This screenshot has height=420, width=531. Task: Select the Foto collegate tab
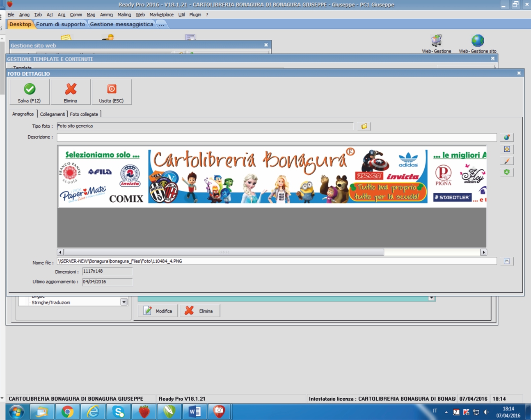(x=84, y=114)
